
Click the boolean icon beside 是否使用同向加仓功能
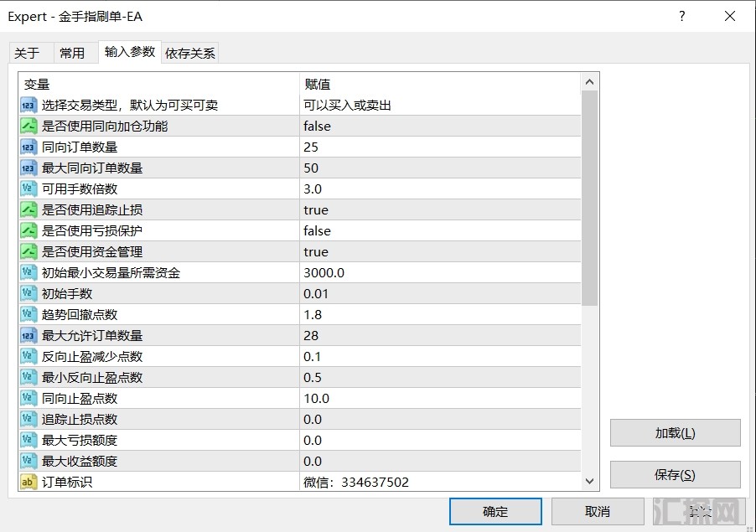(28, 127)
